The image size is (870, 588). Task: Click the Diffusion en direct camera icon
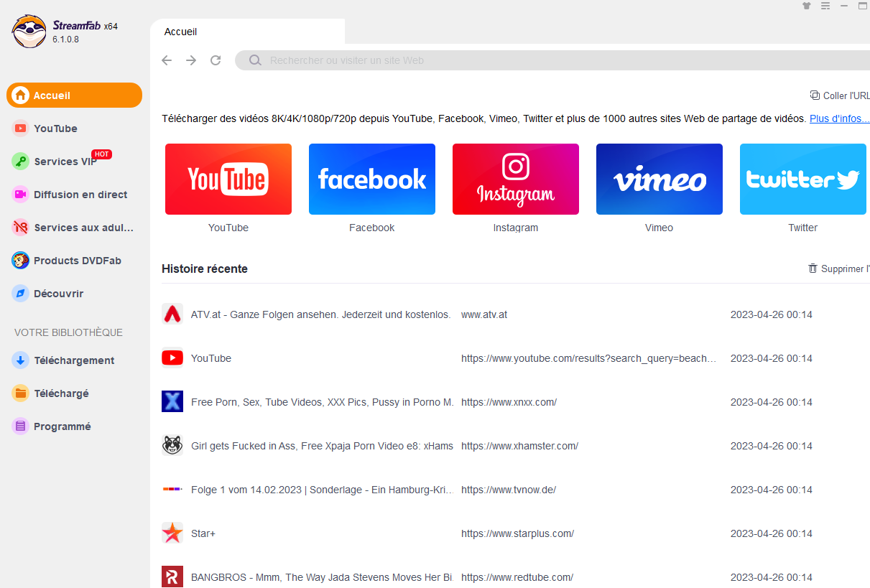(x=21, y=195)
